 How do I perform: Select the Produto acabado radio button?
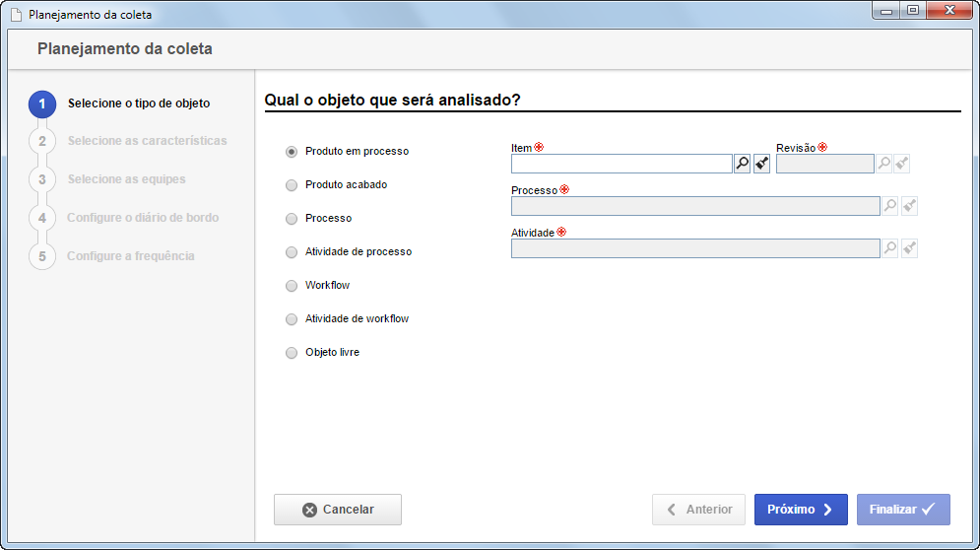pyautogui.click(x=292, y=185)
